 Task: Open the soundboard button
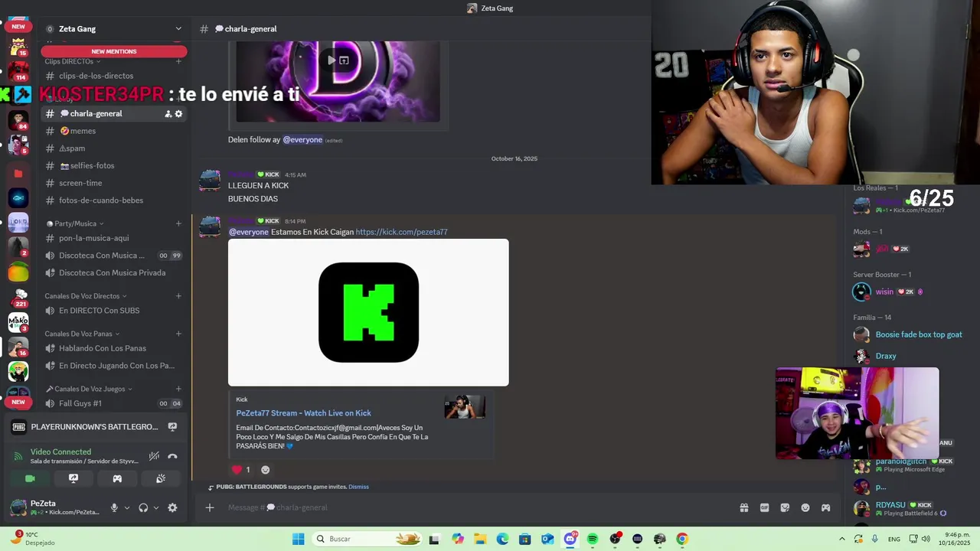click(161, 478)
